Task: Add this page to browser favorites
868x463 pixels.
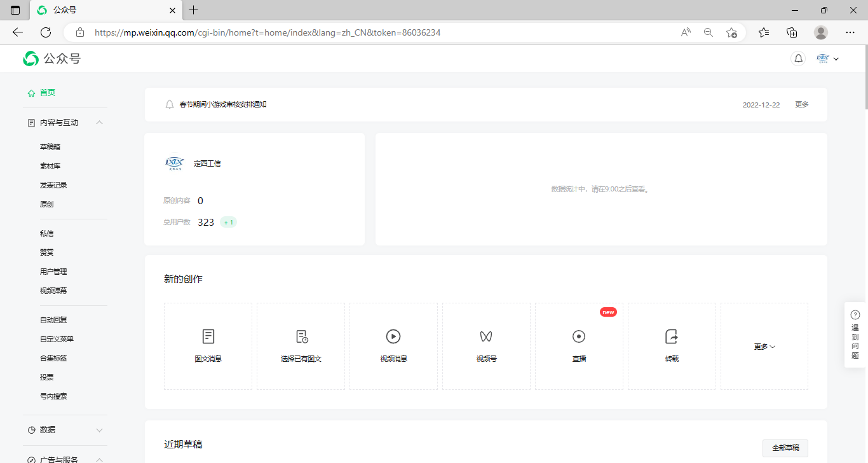Action: pyautogui.click(x=731, y=32)
